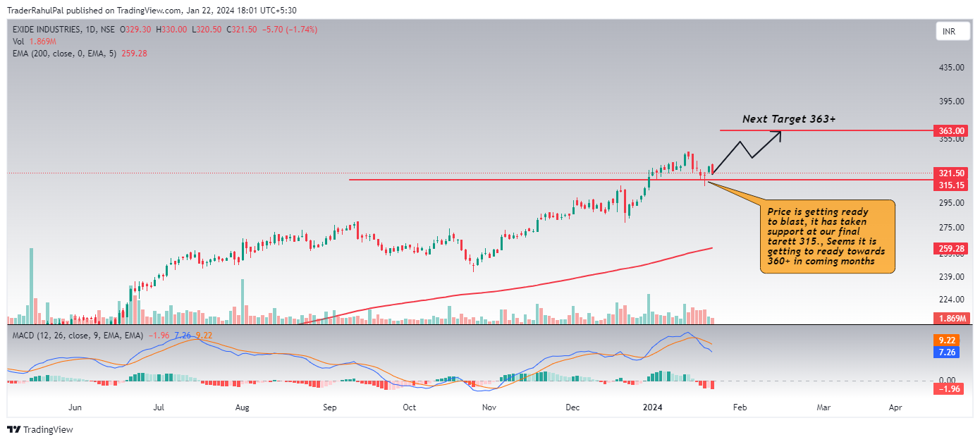Click the MACD (12, 26, close, 9, EMA, EMA) legend
The image size is (980, 442).
click(x=78, y=336)
